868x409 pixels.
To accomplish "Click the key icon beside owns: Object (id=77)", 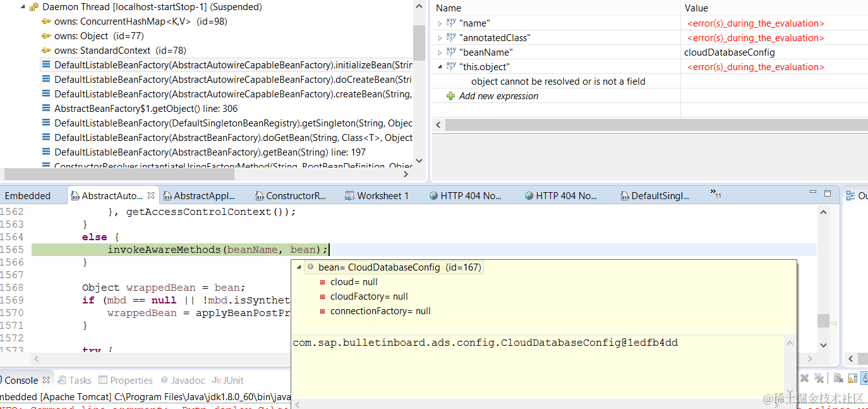I will coord(46,36).
